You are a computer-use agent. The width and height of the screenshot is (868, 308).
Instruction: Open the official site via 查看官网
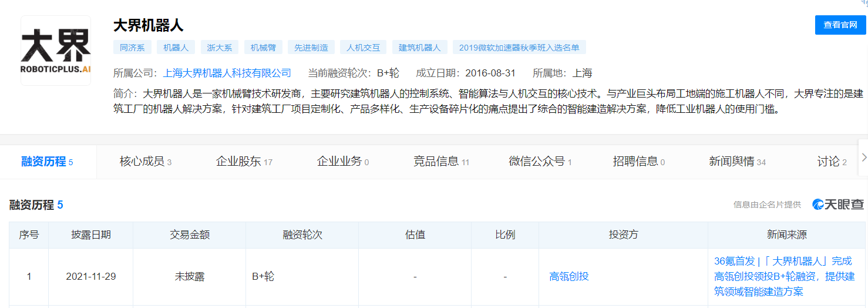click(x=840, y=25)
